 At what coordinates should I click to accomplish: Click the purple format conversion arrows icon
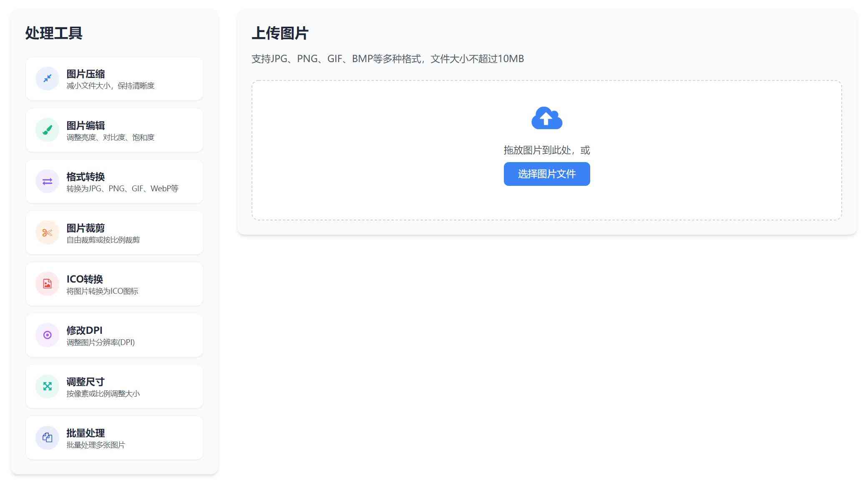[48, 181]
